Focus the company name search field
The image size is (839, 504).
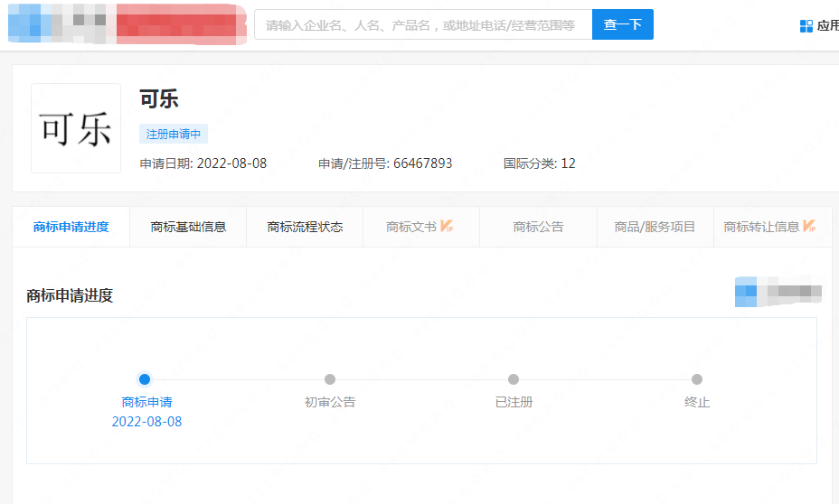click(x=422, y=25)
